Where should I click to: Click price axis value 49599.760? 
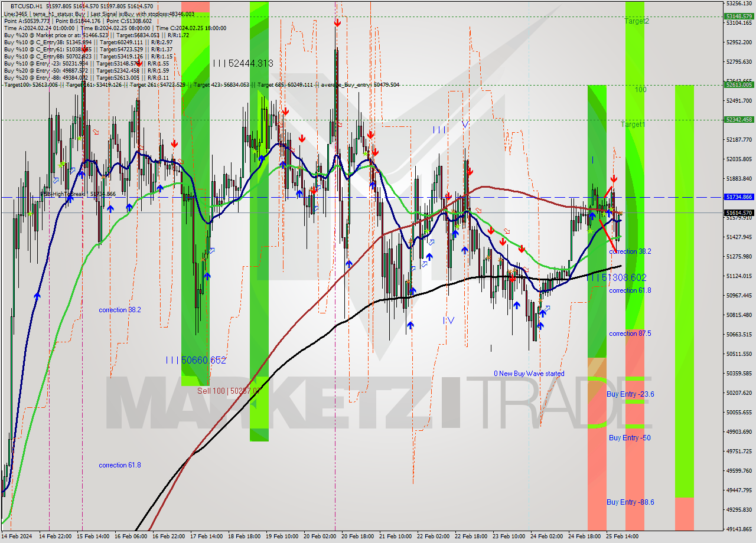click(739, 471)
